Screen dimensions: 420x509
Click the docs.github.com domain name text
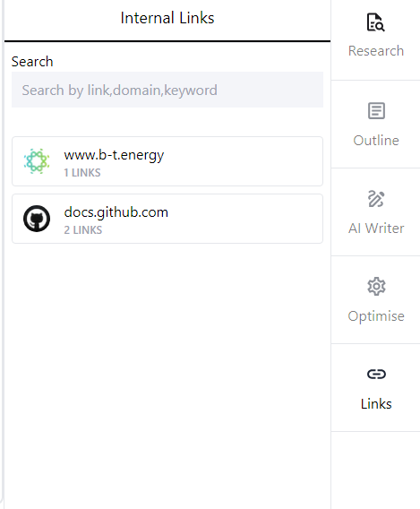[116, 212]
